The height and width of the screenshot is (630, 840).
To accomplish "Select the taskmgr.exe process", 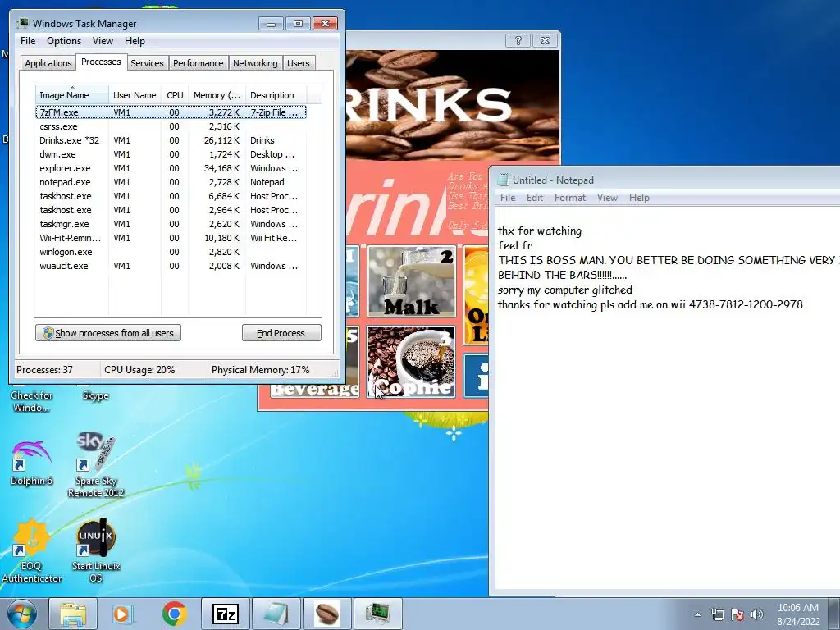I will click(171, 224).
